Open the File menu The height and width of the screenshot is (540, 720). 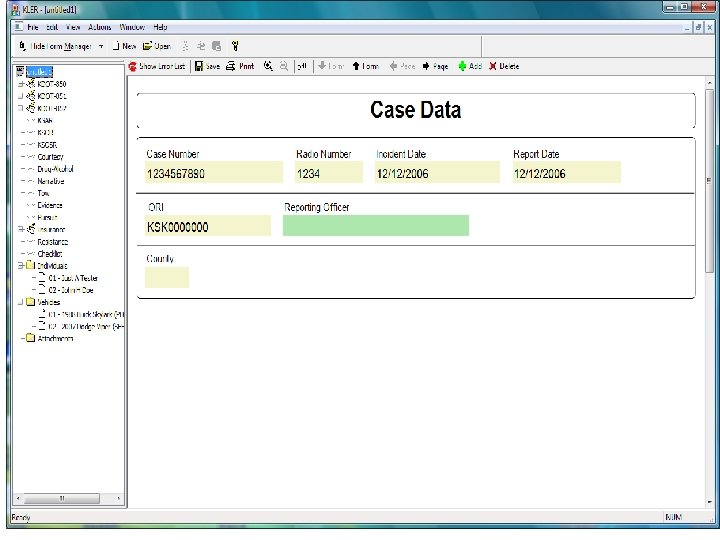(x=33, y=27)
